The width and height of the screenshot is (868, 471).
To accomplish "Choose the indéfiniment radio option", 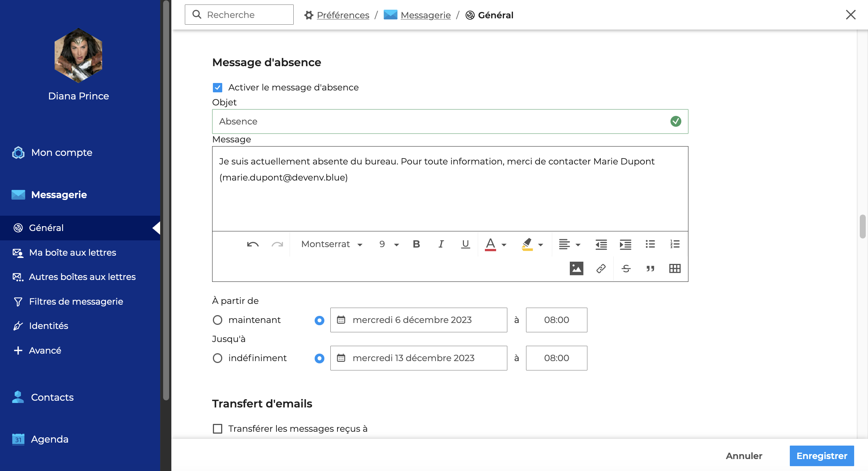I will click(217, 358).
